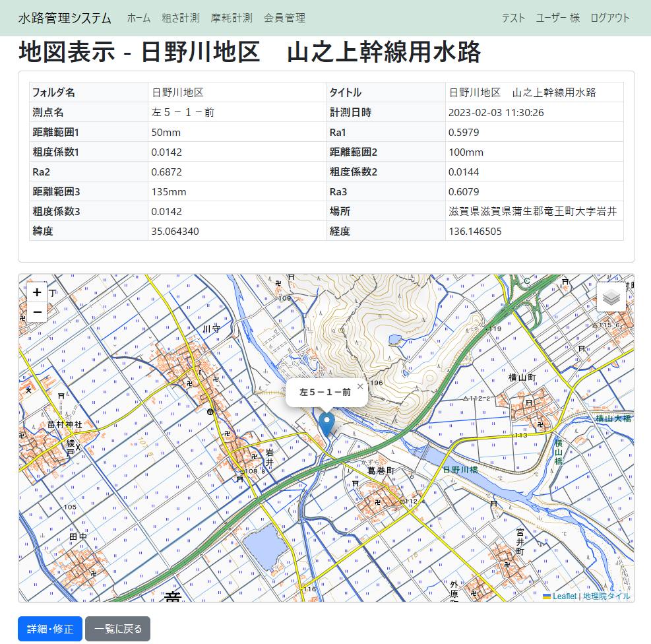
Task: Close the 左５−１−前 popup
Action: [359, 385]
